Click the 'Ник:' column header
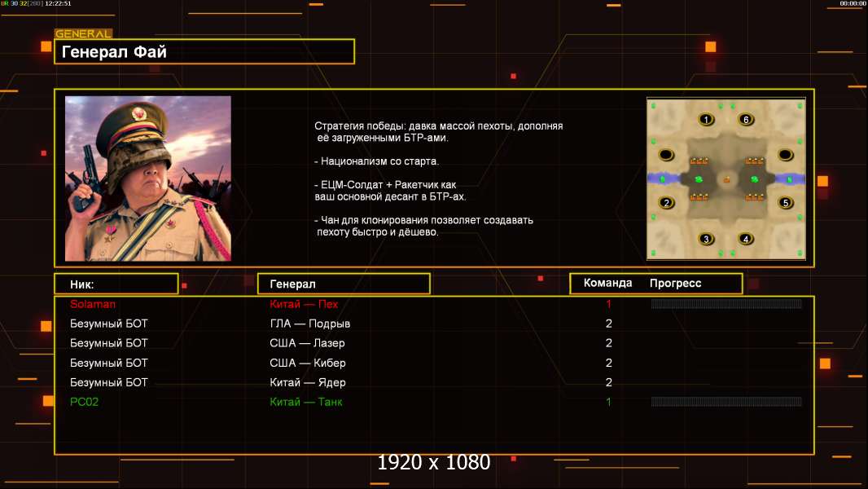Image resolution: width=868 pixels, height=489 pixels. click(116, 284)
